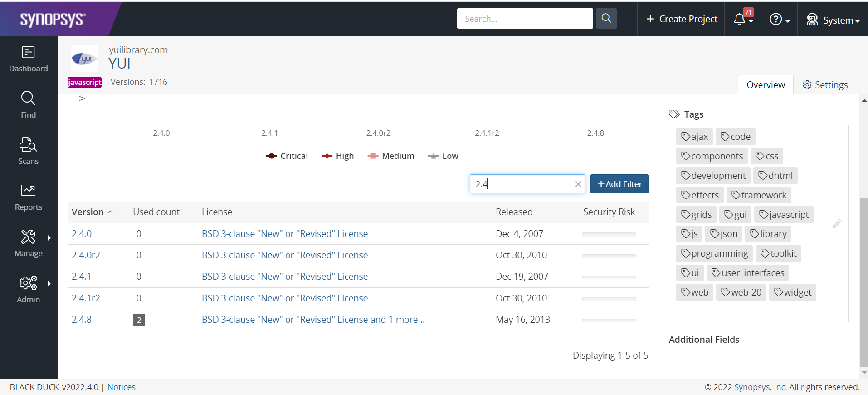Viewport: 868px width, 395px height.
Task: Click the Add Filter button
Action: point(619,184)
